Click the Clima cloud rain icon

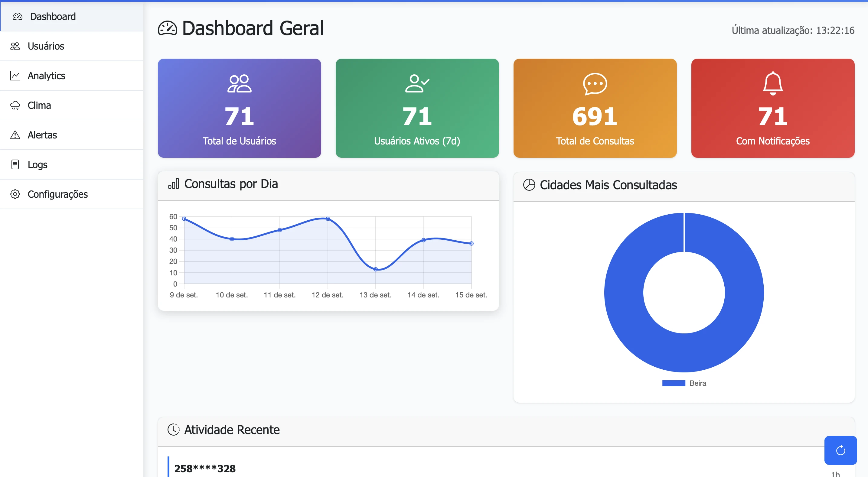click(15, 105)
